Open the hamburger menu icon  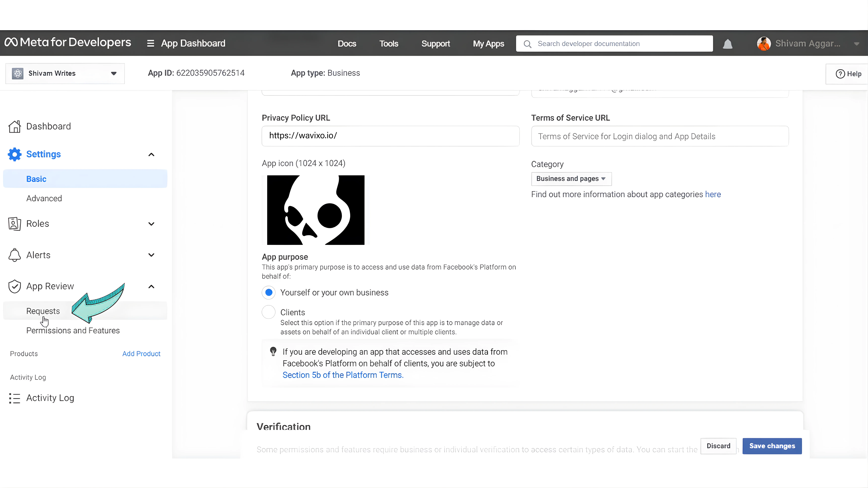point(150,43)
